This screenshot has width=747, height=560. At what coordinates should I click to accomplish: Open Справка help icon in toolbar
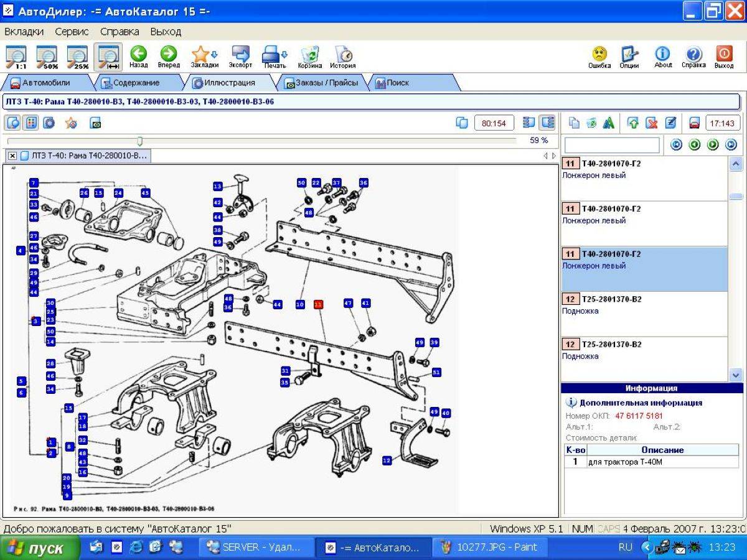point(693,57)
